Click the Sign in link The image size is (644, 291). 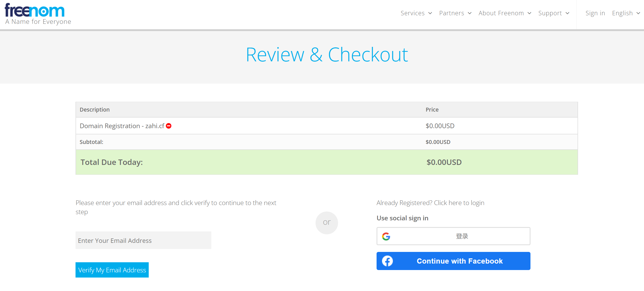pos(595,13)
